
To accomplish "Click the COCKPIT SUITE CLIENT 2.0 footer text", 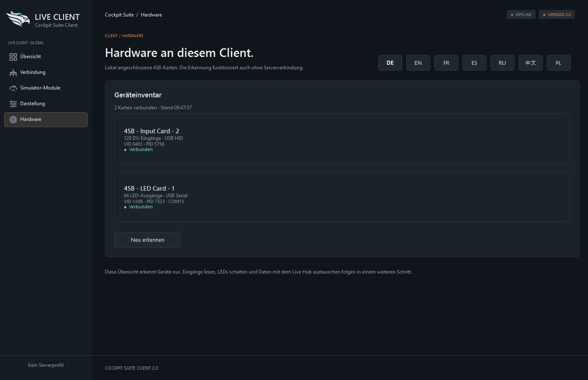I will 131,368.
